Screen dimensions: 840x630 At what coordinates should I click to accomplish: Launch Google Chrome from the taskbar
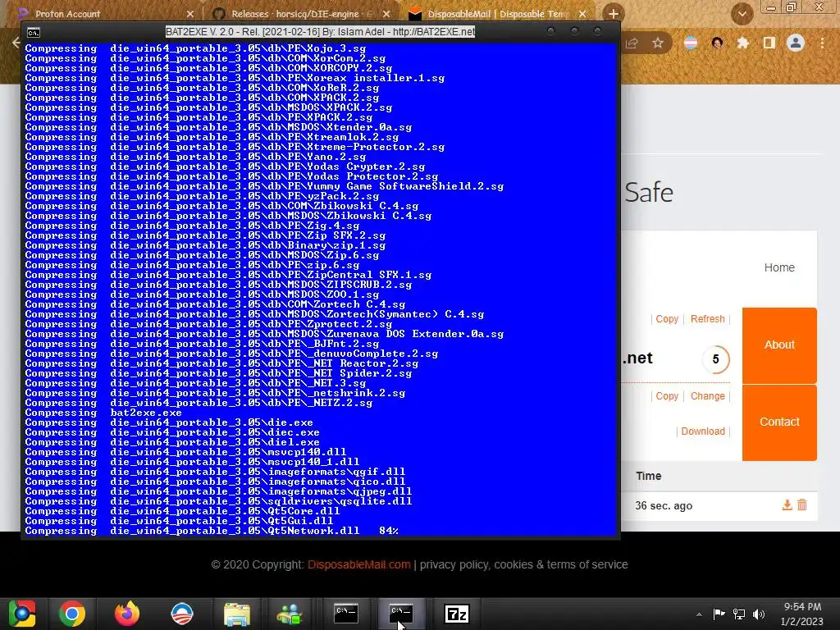(x=72, y=614)
